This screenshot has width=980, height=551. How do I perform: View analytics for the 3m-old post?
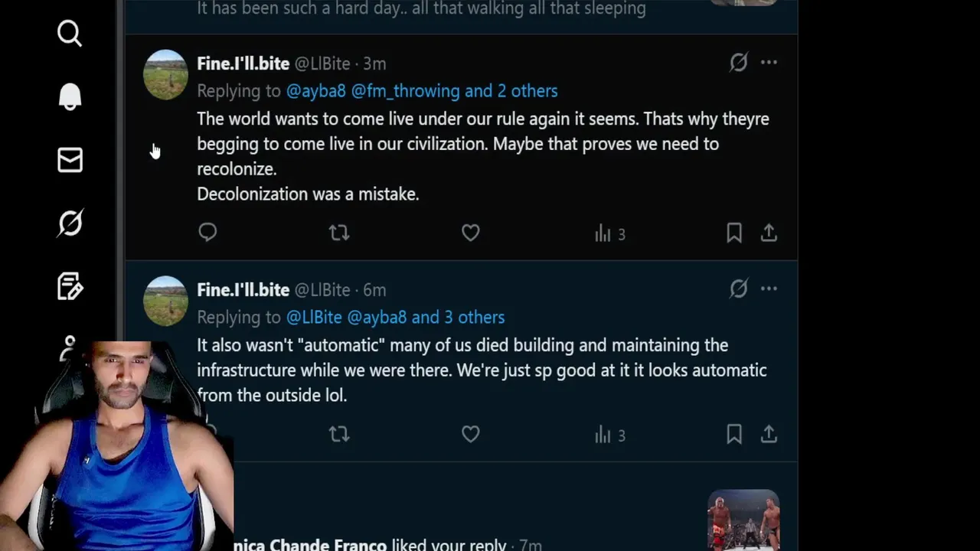coord(609,233)
